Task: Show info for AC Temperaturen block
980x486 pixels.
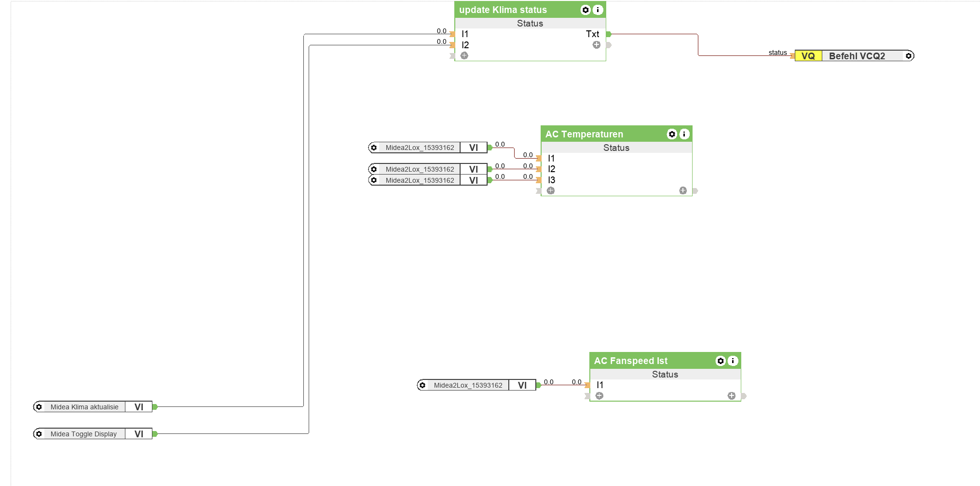Action: click(x=684, y=134)
